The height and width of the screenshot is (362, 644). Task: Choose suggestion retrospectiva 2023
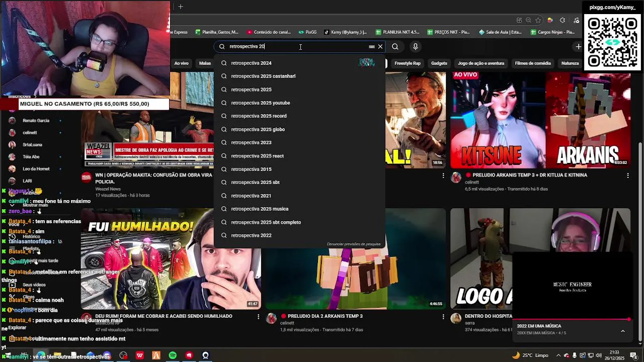299,142
